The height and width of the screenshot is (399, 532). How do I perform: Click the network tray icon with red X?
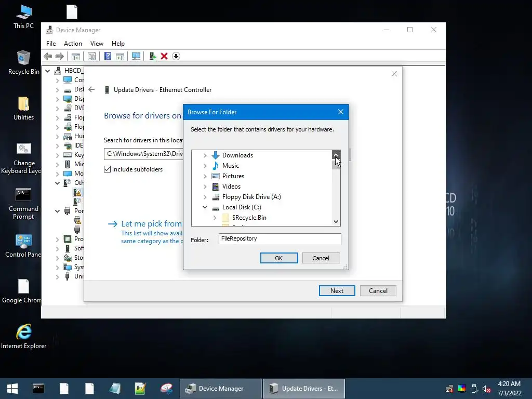click(x=449, y=389)
